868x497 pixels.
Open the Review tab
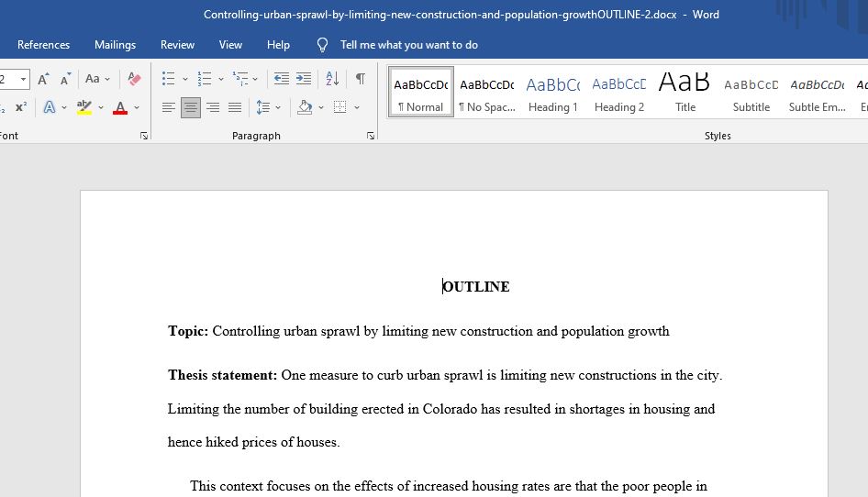(x=178, y=45)
